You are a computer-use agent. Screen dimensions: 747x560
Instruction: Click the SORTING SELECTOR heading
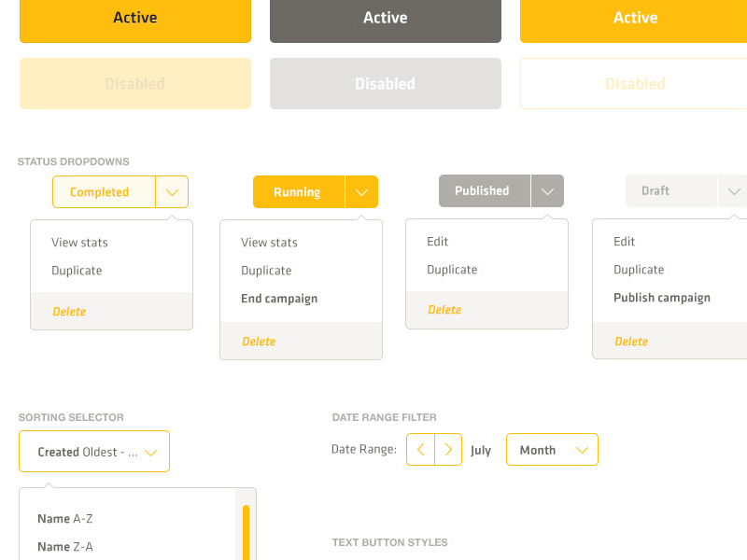click(x=71, y=417)
